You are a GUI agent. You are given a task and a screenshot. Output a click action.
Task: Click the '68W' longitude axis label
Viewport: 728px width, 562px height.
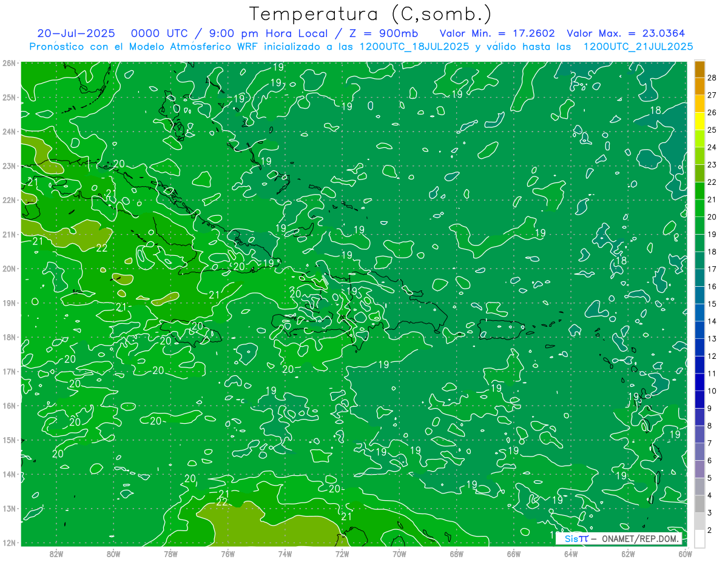pyautogui.click(x=457, y=554)
